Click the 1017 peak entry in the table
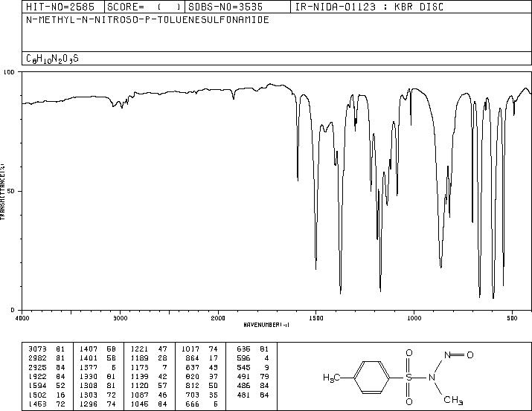 200,349
